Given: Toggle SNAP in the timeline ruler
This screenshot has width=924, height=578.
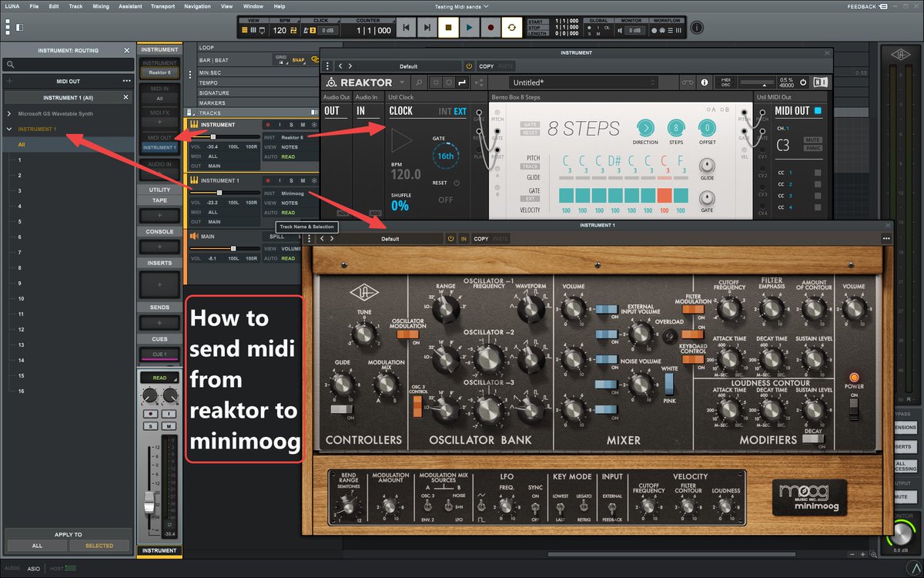Looking at the screenshot, I should pyautogui.click(x=298, y=59).
